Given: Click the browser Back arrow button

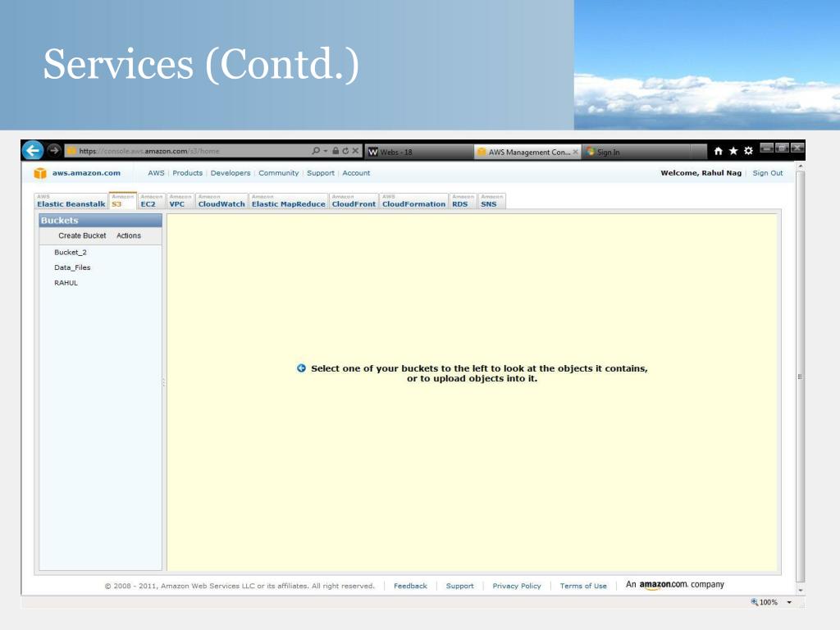Looking at the screenshot, I should click(33, 151).
